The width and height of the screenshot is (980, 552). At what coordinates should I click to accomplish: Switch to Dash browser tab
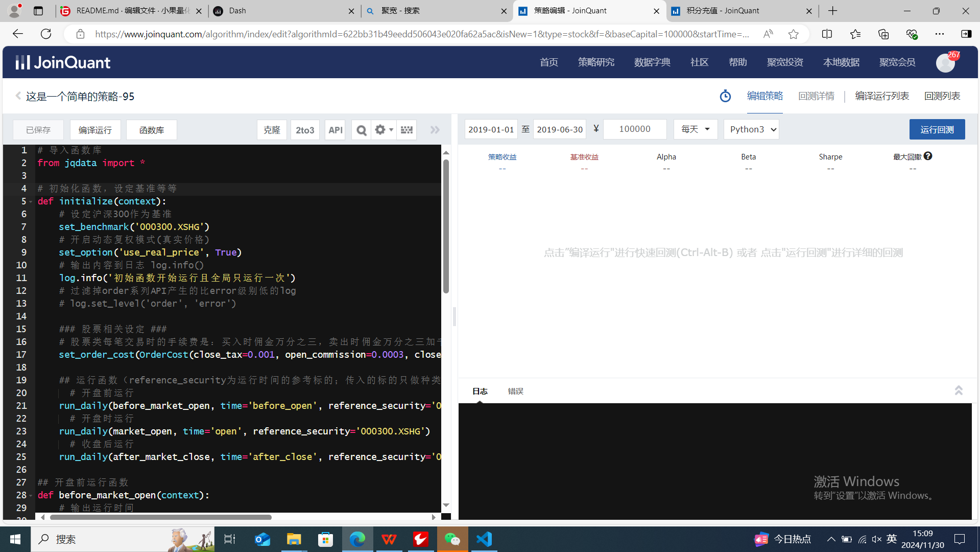[284, 11]
